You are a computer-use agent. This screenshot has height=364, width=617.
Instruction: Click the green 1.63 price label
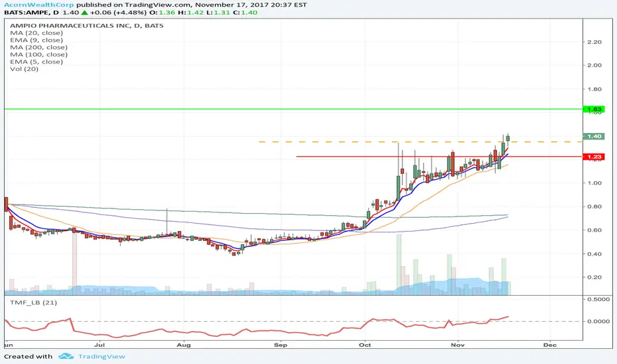[594, 109]
